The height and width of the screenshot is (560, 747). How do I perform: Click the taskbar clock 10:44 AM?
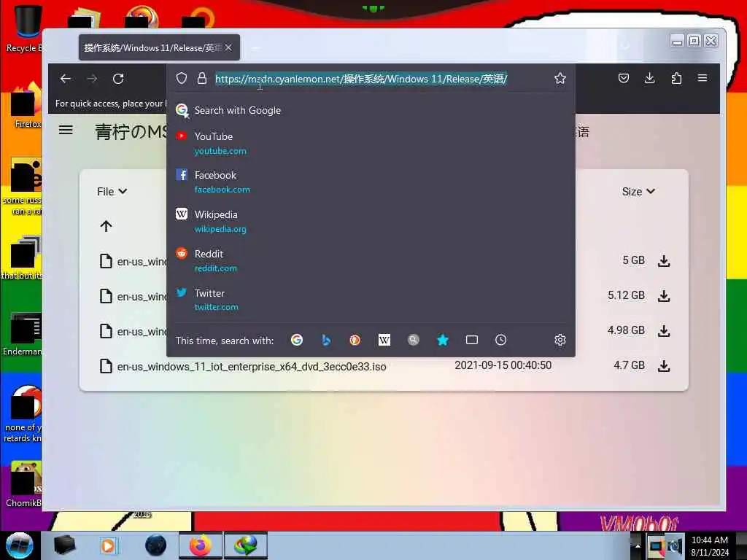pyautogui.click(x=709, y=540)
